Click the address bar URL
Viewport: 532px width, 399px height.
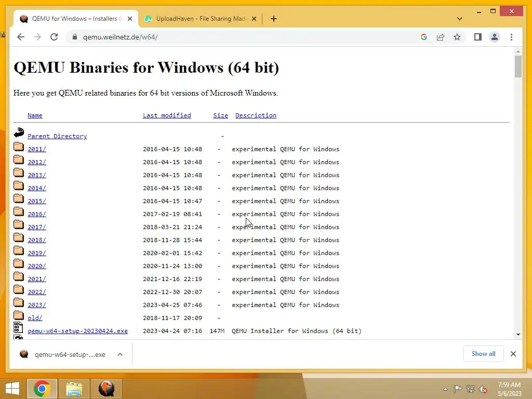point(121,37)
